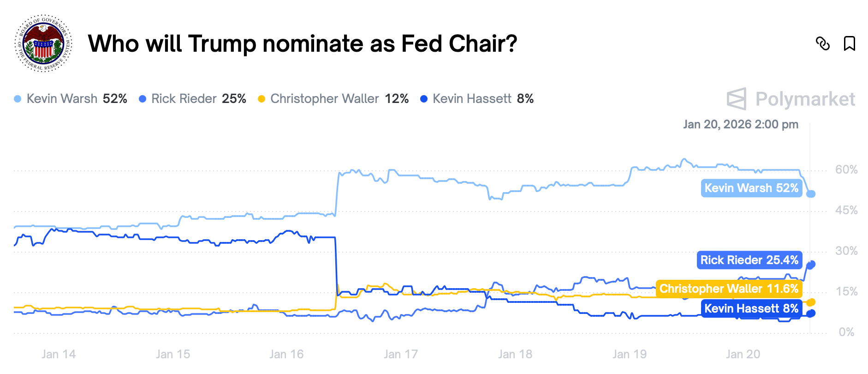
Task: Bookmark this market with the bookmark icon
Action: (x=849, y=43)
